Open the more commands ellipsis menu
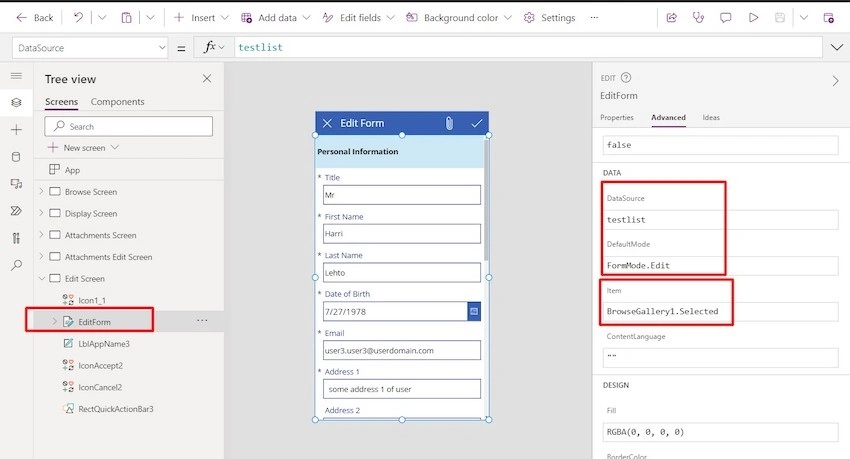The width and height of the screenshot is (850, 459). [x=594, y=18]
